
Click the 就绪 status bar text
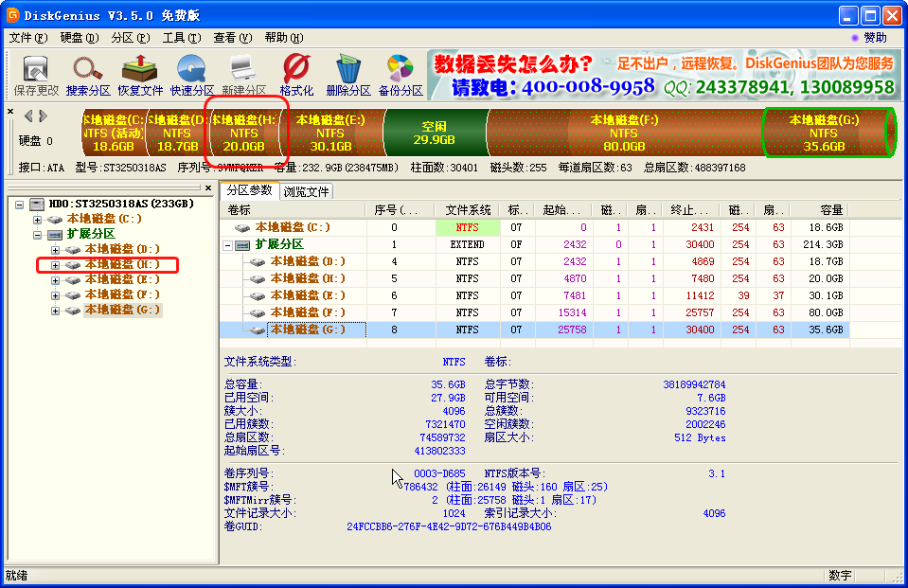(x=17, y=576)
